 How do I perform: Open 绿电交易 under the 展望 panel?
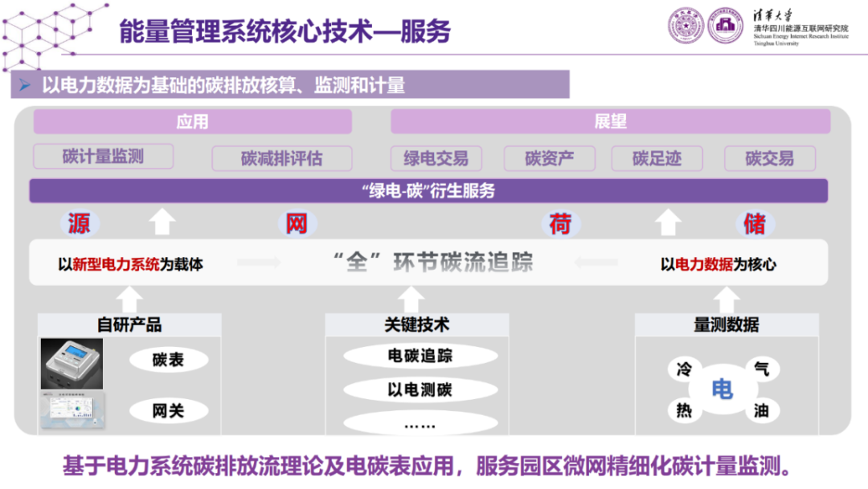[436, 157]
